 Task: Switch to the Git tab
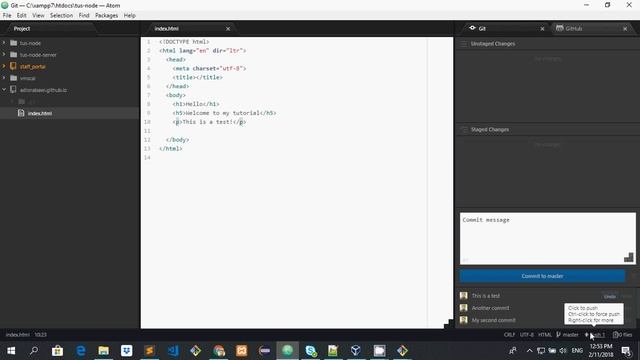(482, 29)
